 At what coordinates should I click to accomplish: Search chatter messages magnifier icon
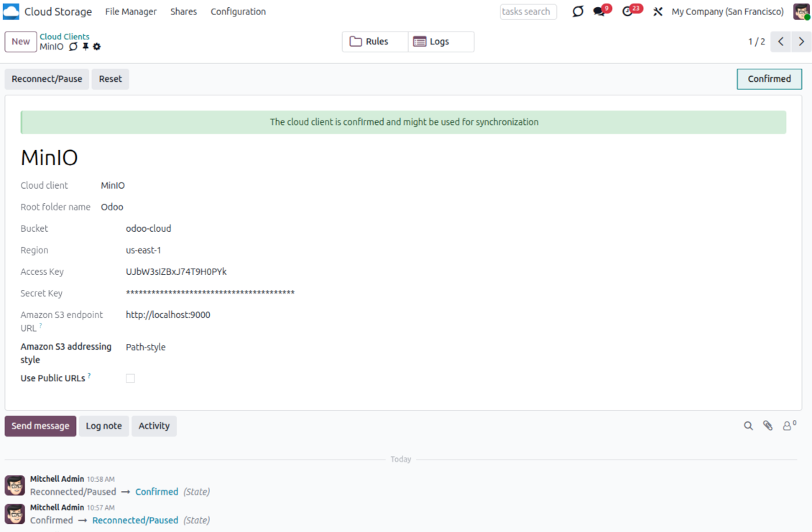[x=748, y=426]
